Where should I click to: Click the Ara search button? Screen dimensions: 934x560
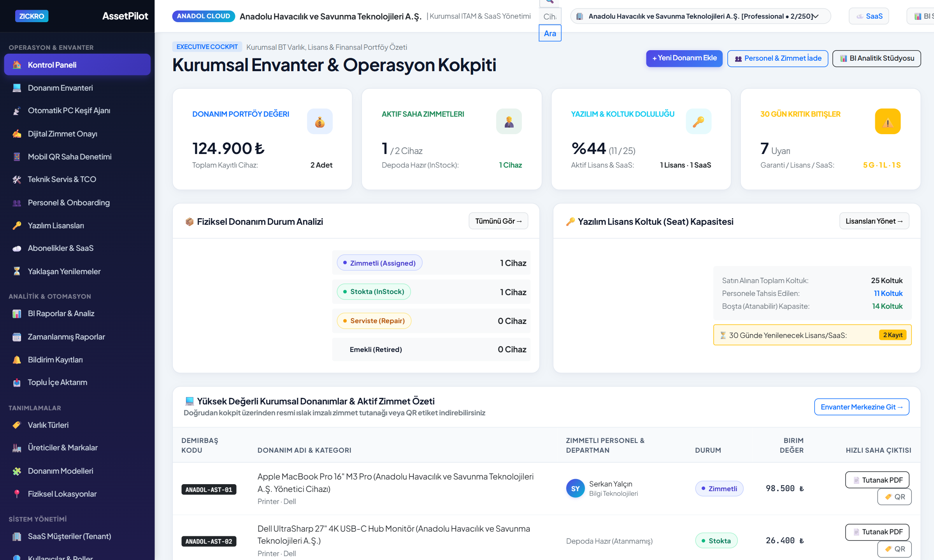(550, 33)
